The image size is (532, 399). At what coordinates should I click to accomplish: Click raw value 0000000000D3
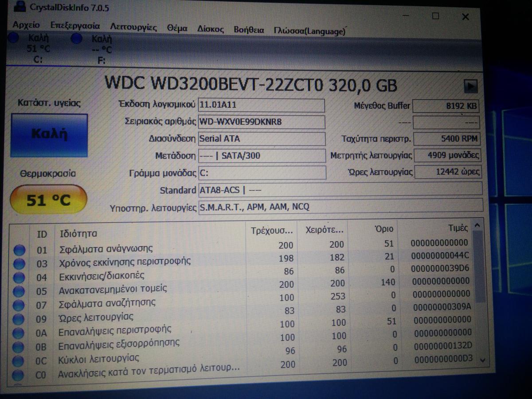coord(444,358)
